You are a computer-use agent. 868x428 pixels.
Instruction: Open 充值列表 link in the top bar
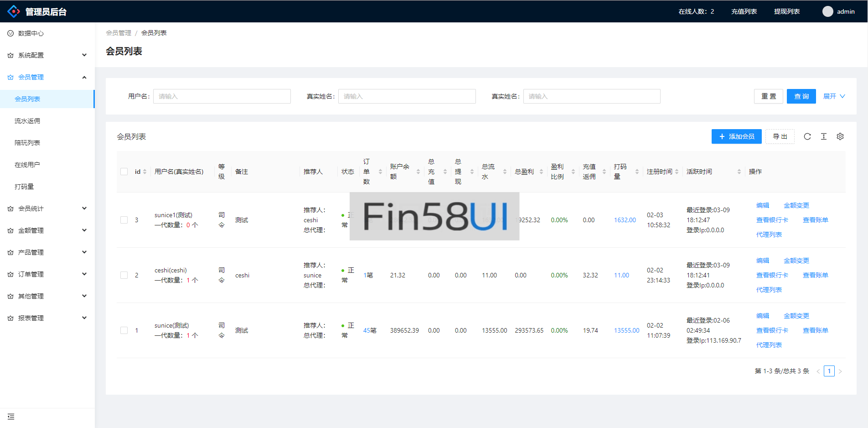(x=744, y=11)
